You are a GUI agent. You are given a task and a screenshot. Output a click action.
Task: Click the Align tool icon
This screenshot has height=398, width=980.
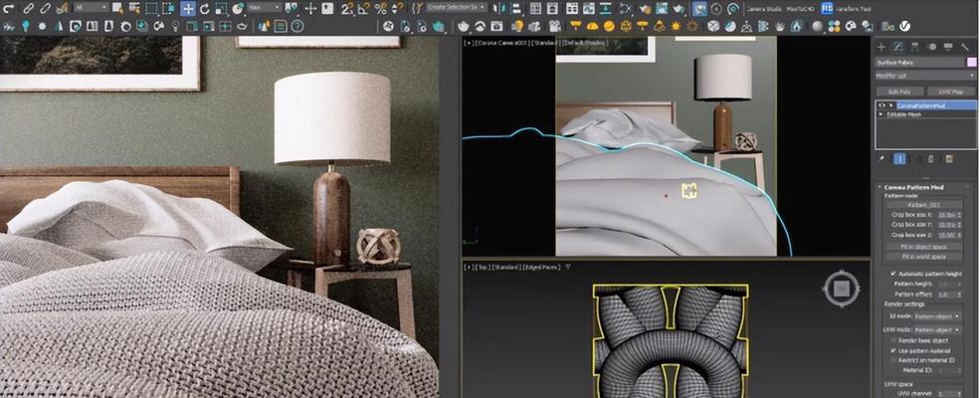tap(515, 9)
